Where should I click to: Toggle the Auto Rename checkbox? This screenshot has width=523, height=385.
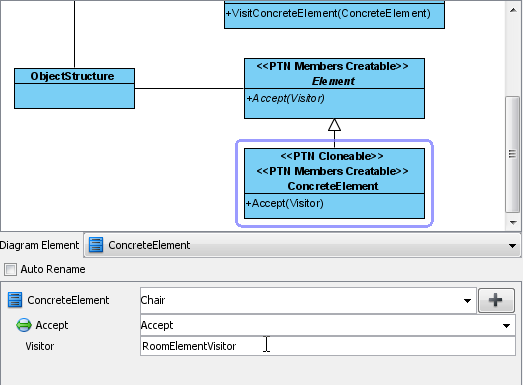click(x=10, y=269)
